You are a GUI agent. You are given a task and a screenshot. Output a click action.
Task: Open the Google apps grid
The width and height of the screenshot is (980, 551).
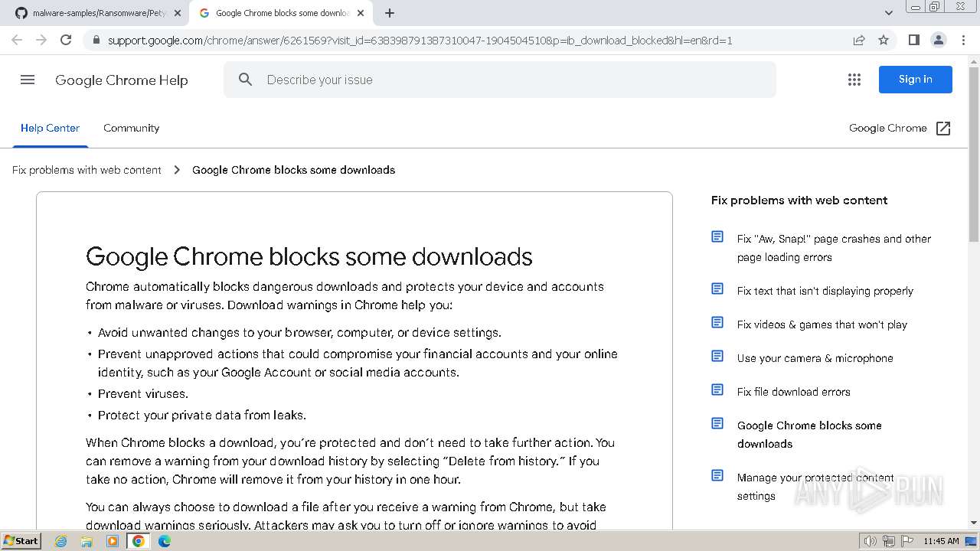(x=854, y=80)
